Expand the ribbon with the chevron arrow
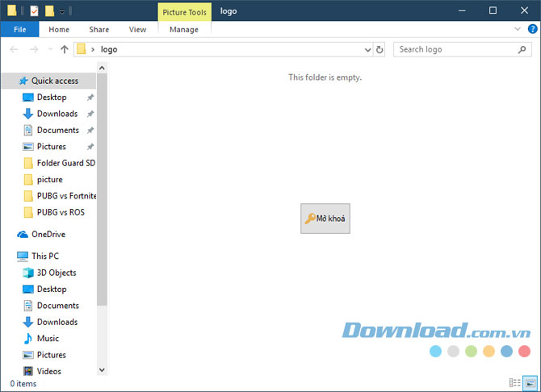Screen dimensions: 541x392 pyautogui.click(x=518, y=29)
